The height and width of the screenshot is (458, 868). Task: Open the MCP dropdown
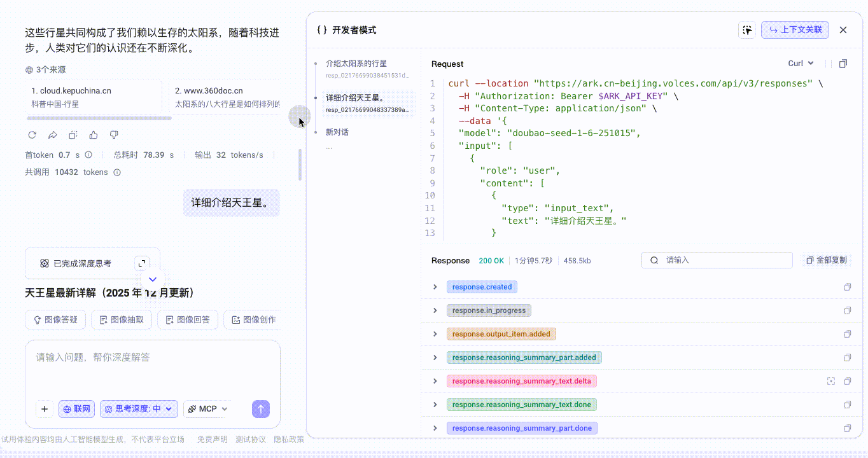(207, 409)
